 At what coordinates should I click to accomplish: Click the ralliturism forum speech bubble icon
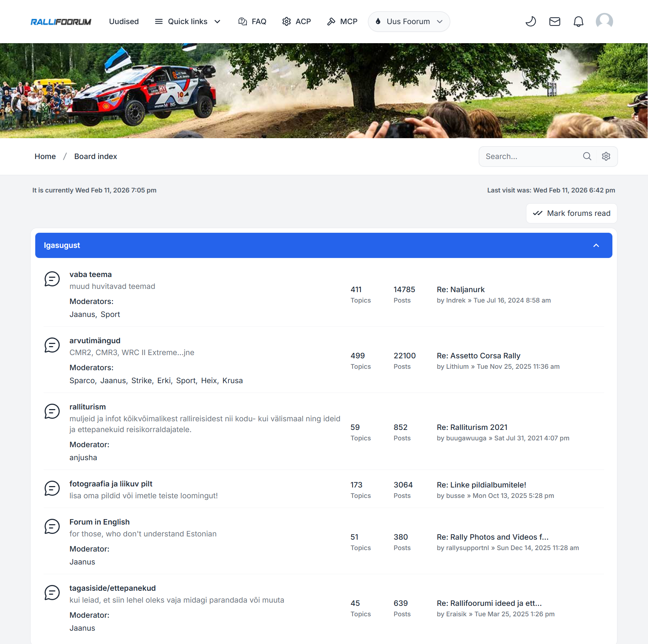[52, 411]
